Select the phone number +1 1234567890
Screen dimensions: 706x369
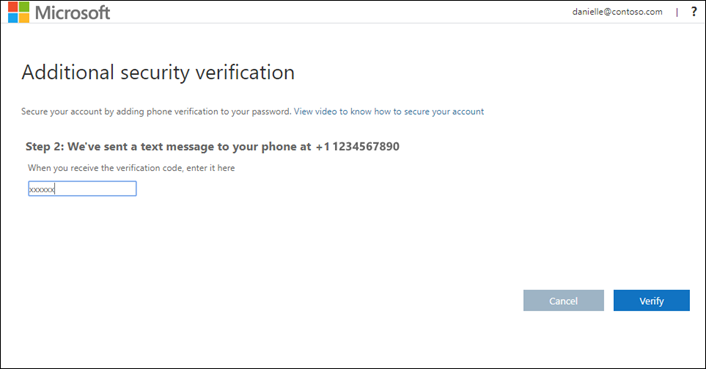point(358,147)
